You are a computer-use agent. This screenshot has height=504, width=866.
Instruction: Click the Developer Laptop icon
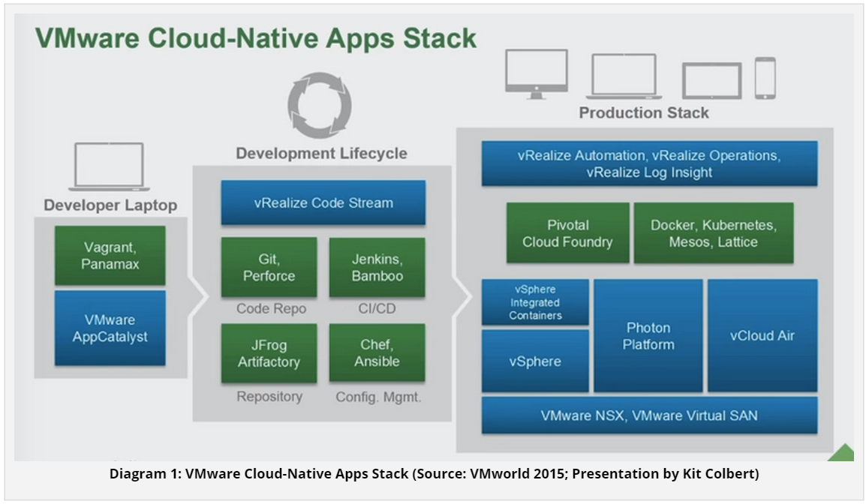tap(110, 166)
